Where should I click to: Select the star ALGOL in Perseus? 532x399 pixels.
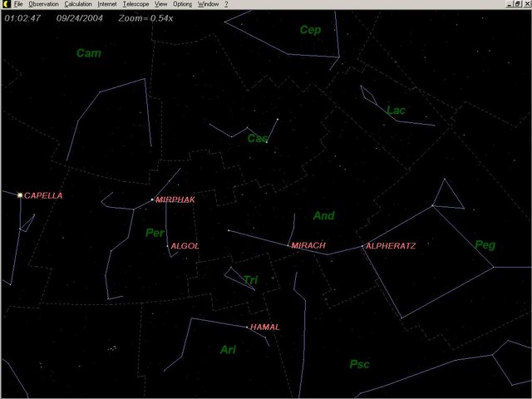click(169, 246)
